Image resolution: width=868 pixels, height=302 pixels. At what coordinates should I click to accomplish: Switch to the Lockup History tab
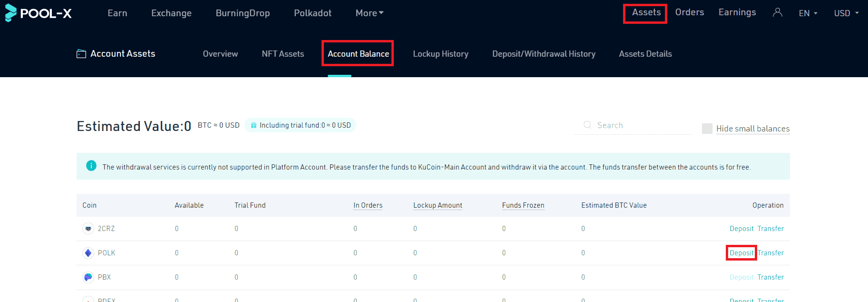(x=440, y=54)
